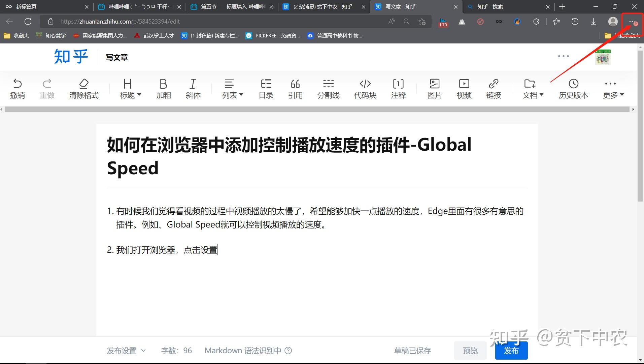Insert a video (视频)
This screenshot has height=364, width=644.
[x=464, y=89]
